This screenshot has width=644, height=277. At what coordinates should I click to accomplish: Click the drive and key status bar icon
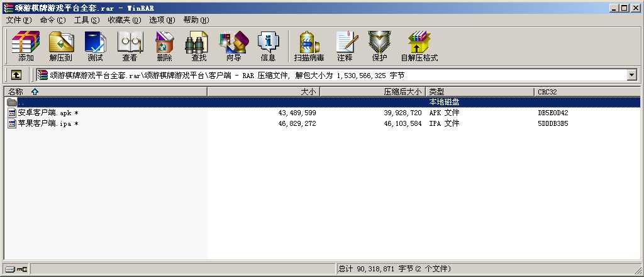coord(16,269)
